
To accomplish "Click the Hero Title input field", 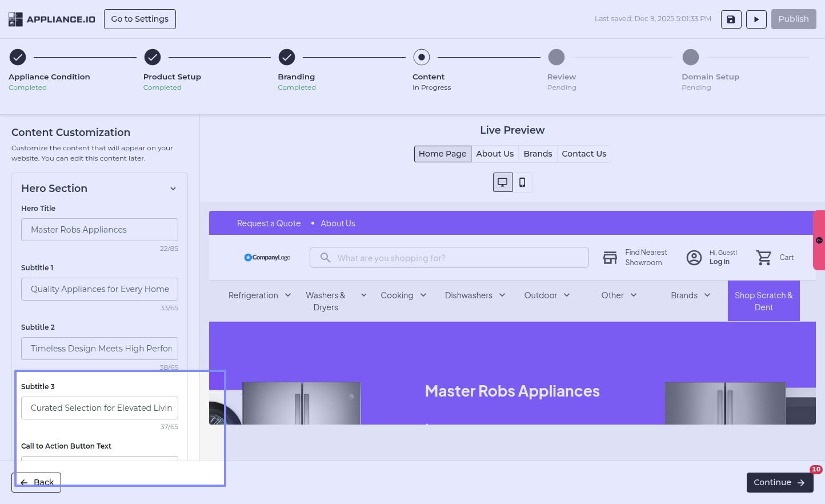I will (99, 230).
